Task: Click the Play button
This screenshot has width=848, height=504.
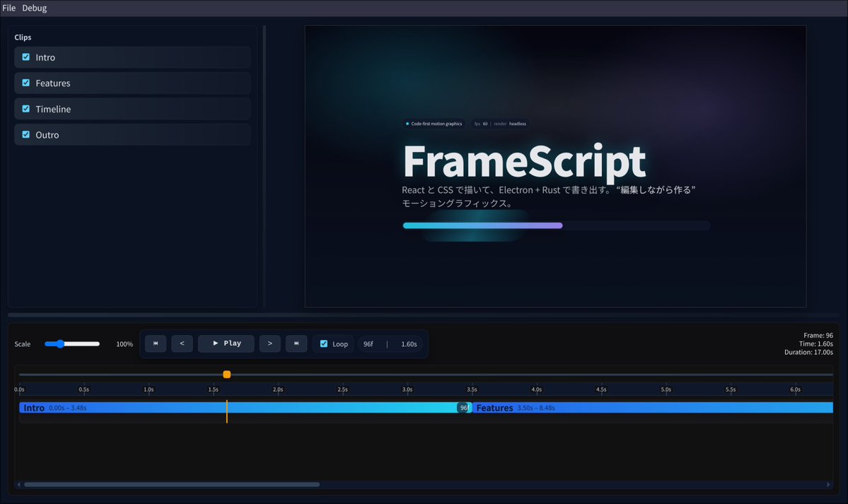Action: tap(226, 344)
